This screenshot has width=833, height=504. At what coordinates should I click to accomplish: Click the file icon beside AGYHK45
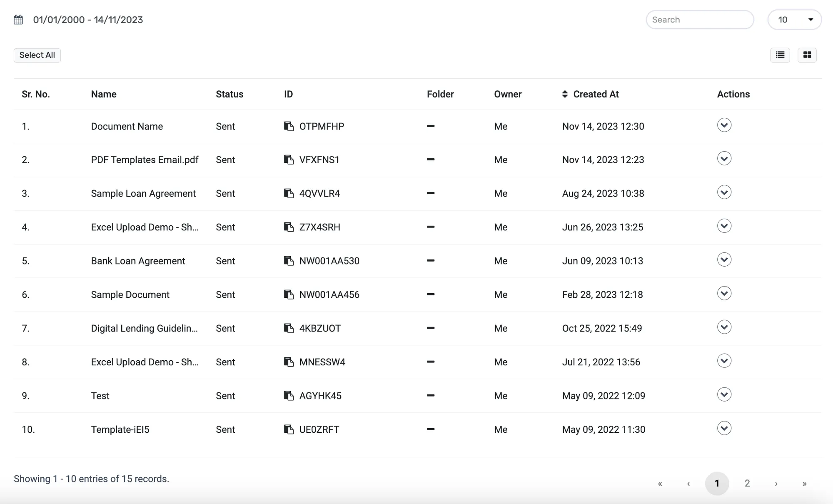click(x=289, y=396)
